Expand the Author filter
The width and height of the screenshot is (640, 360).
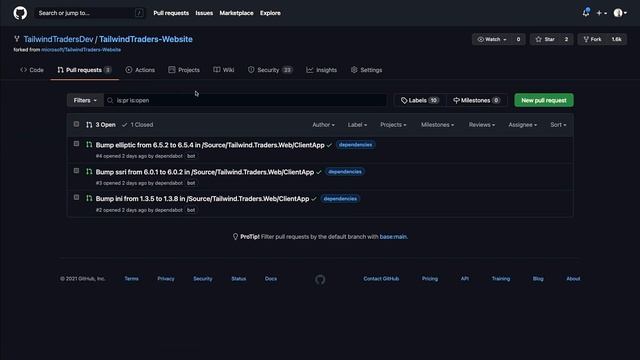pos(323,124)
